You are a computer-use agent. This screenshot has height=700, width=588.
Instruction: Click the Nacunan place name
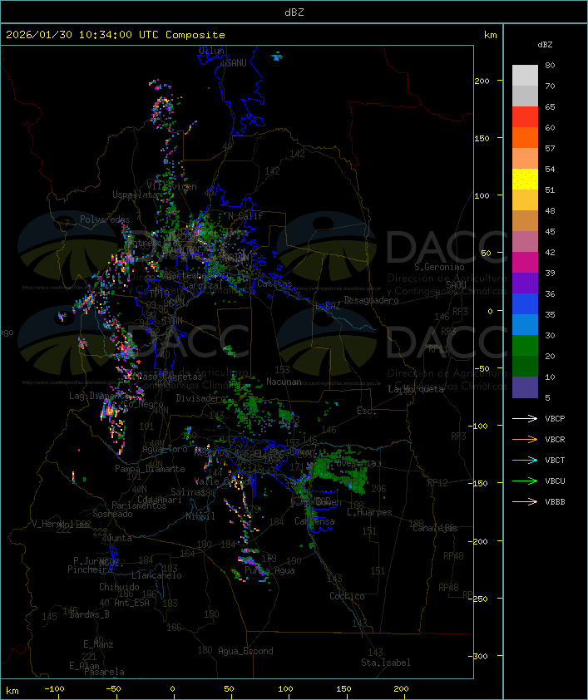pyautogui.click(x=284, y=382)
